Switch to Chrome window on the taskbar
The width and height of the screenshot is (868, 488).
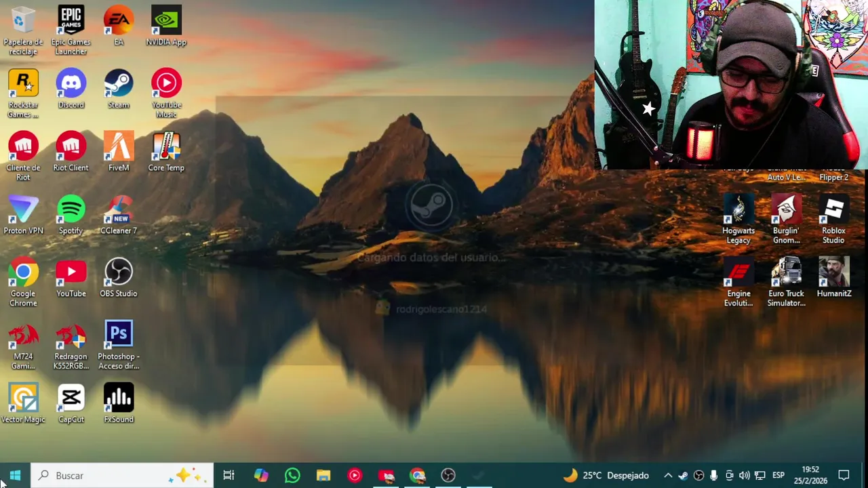click(417, 475)
